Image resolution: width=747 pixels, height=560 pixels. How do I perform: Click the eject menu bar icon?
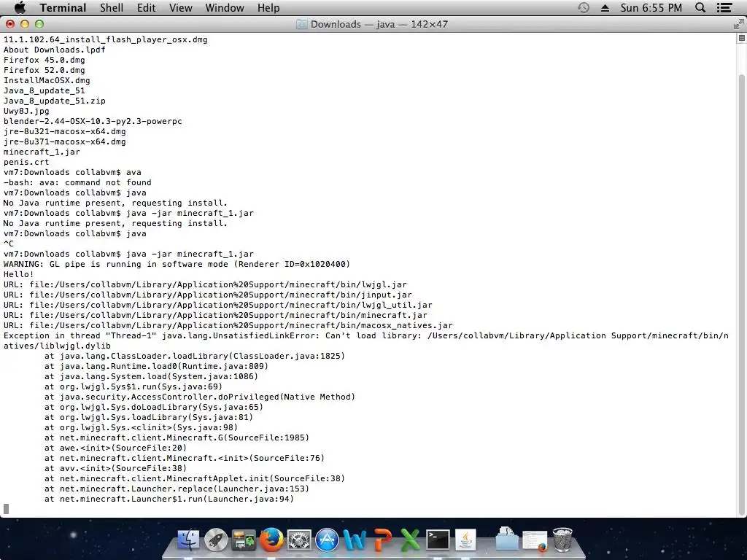click(x=605, y=8)
